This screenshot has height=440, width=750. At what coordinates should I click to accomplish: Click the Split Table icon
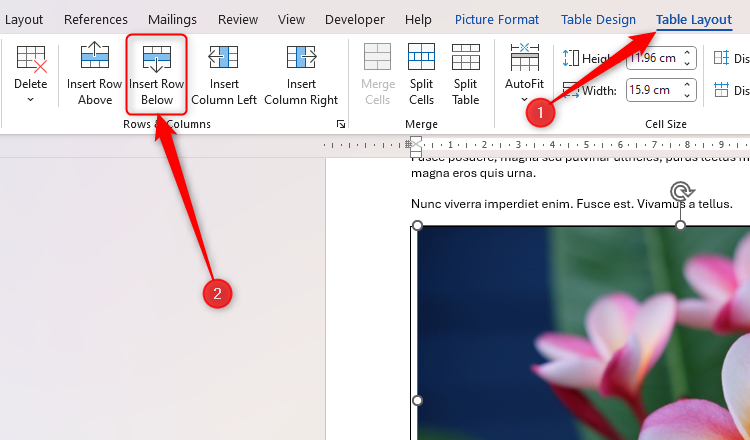point(465,60)
